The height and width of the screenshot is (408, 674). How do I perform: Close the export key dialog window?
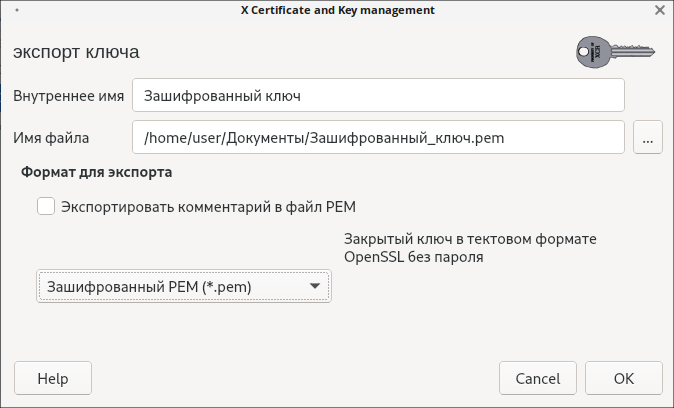click(x=660, y=10)
